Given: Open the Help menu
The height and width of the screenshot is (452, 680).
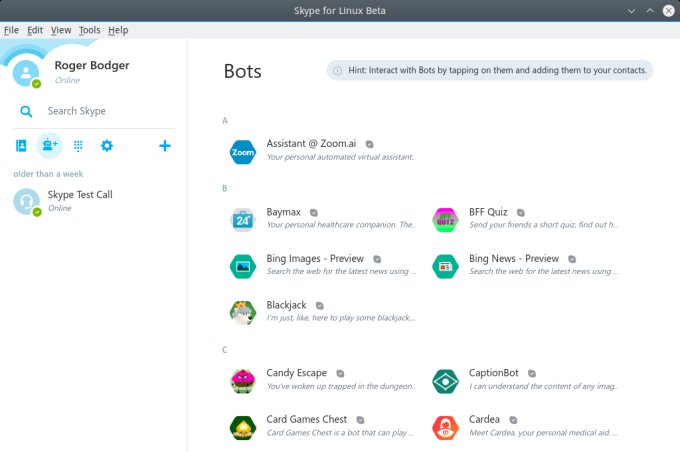Looking at the screenshot, I should click(118, 30).
